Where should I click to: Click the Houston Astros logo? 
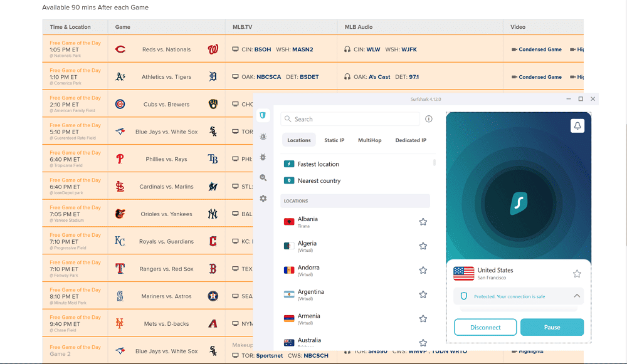[213, 296]
